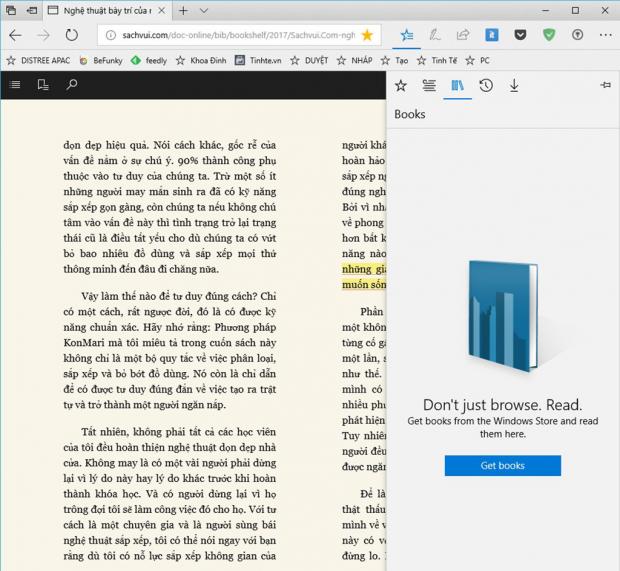Go back to the previous page
The width and height of the screenshot is (620, 571).
tap(15, 34)
